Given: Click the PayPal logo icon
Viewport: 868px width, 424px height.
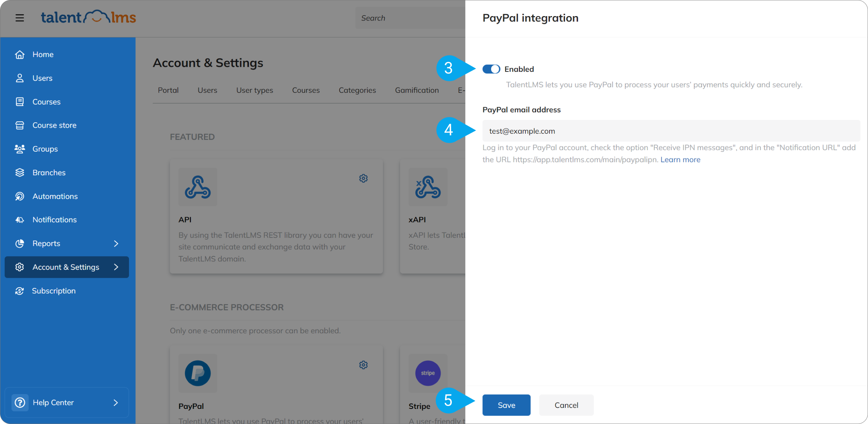Looking at the screenshot, I should click(x=198, y=373).
